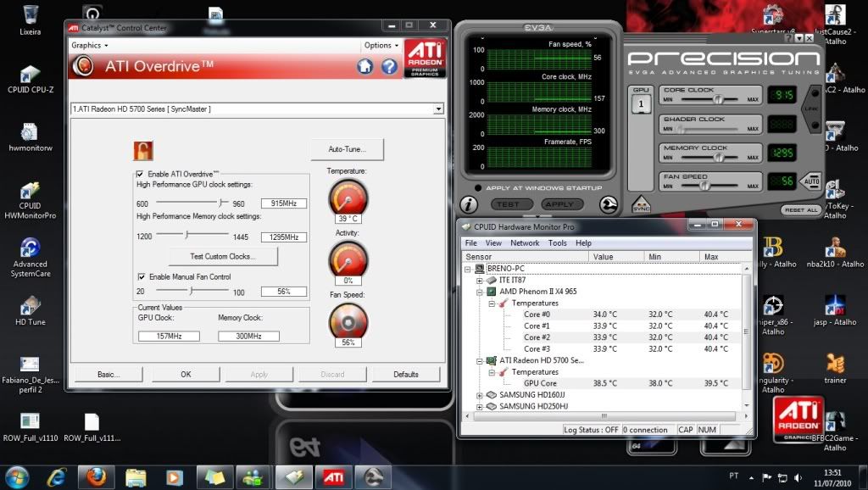Click volume speaker icon in system tray

(798, 477)
